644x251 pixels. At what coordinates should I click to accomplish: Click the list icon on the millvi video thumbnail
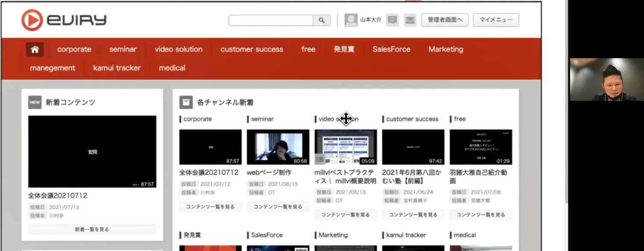(x=320, y=159)
